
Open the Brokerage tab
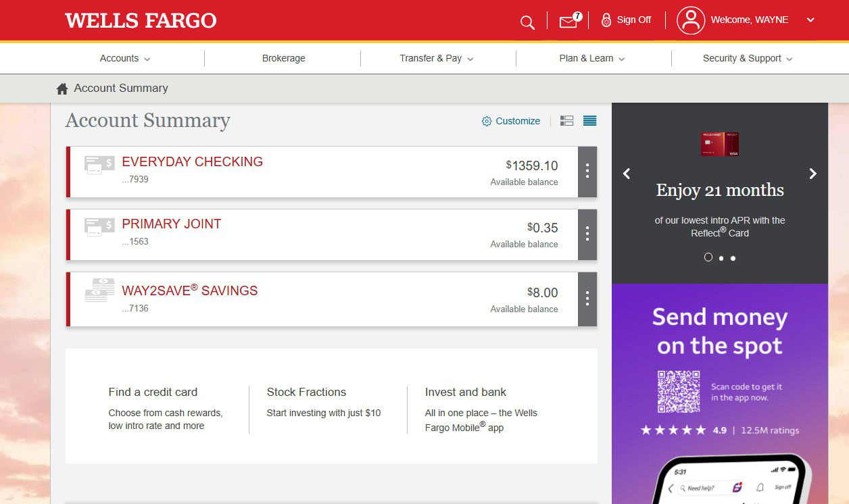[x=283, y=59]
